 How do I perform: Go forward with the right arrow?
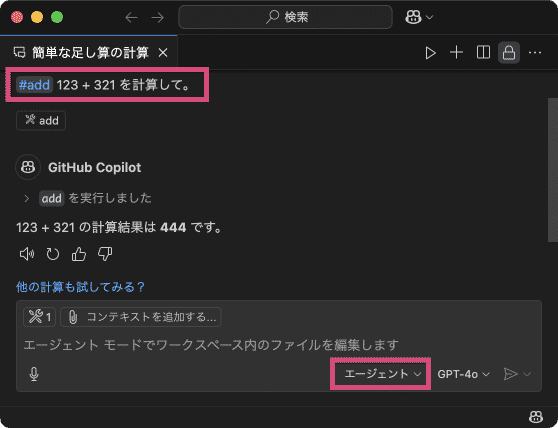157,17
